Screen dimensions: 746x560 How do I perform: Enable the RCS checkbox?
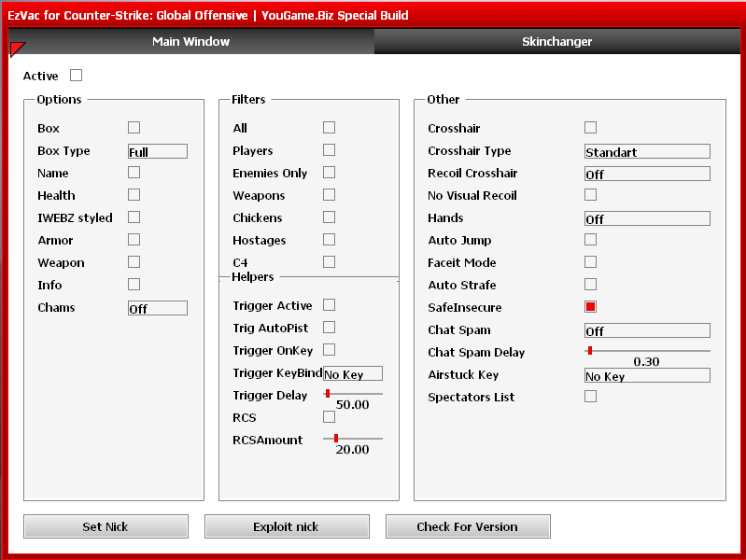tap(330, 417)
